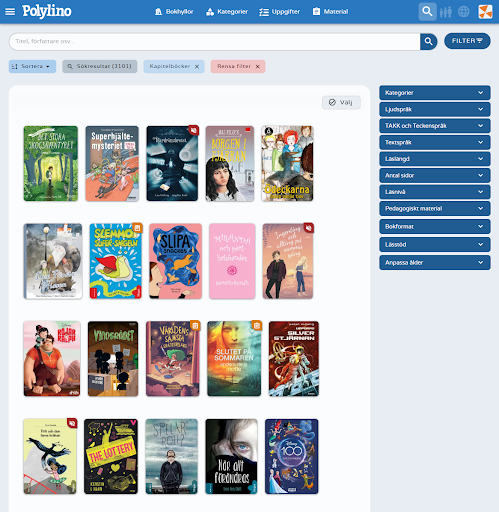Expand the Textspråk filter
This screenshot has height=512, width=499.
click(x=434, y=142)
